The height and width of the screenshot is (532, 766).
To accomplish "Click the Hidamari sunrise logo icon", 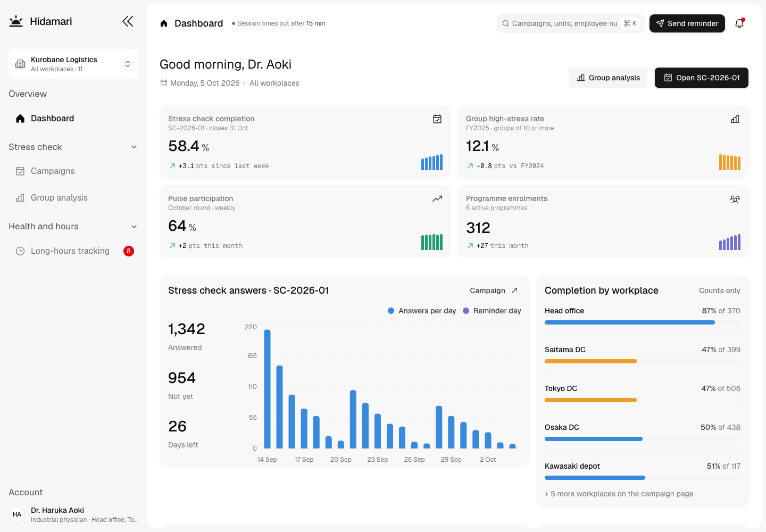I will pyautogui.click(x=16, y=21).
